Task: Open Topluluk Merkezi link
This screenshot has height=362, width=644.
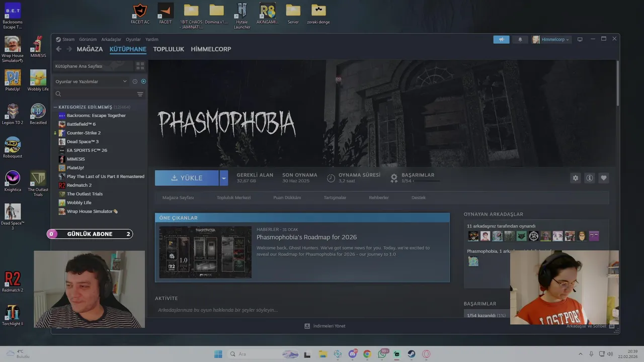Action: pyautogui.click(x=233, y=198)
